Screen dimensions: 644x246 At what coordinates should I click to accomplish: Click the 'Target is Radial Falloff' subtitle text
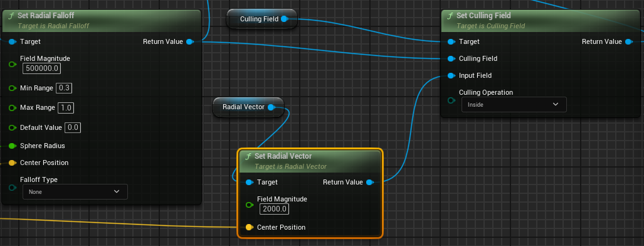coord(53,26)
